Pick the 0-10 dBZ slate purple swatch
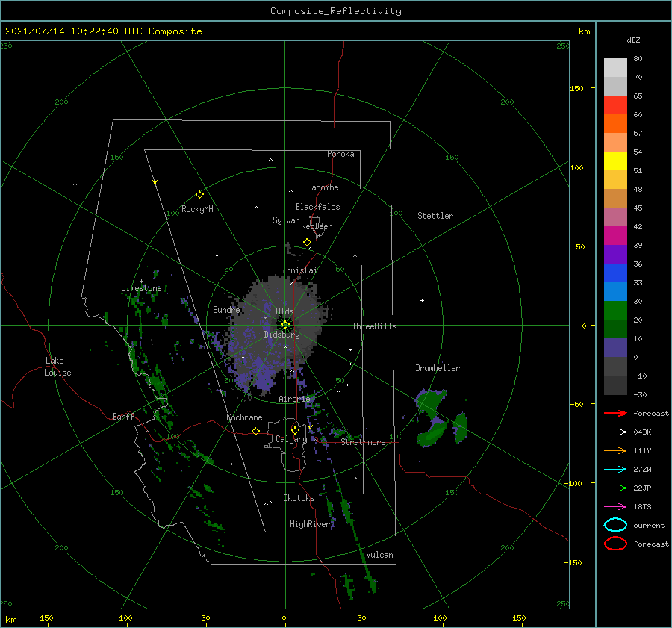The height and width of the screenshot is (628, 672). 615,348
